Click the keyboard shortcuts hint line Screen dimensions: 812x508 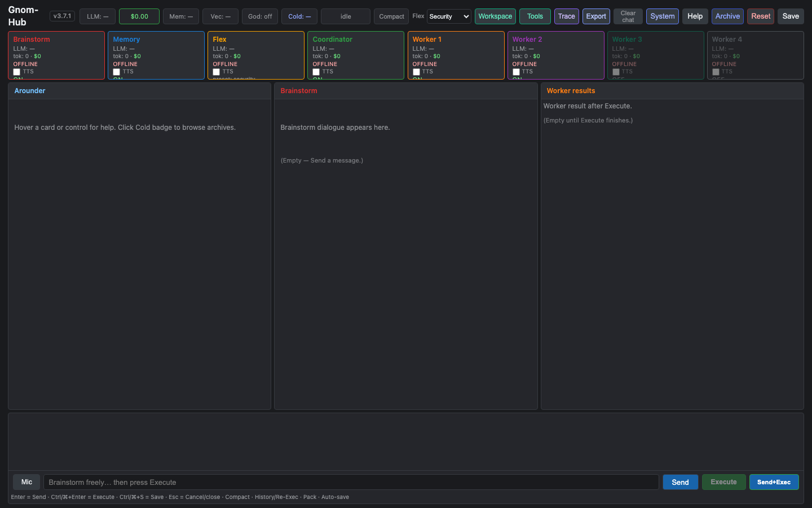pyautogui.click(x=180, y=497)
